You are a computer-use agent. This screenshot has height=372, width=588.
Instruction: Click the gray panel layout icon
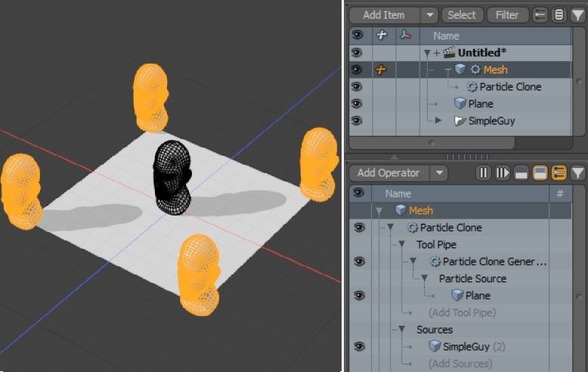521,173
